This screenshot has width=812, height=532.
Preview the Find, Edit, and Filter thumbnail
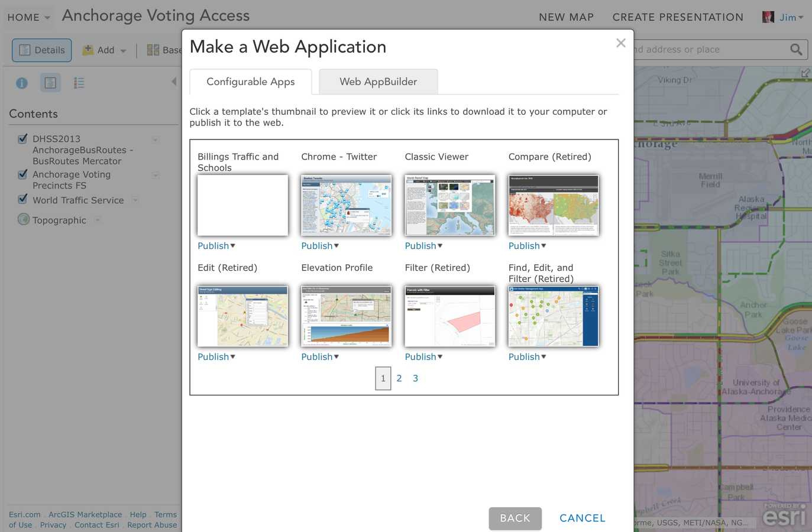coord(554,316)
